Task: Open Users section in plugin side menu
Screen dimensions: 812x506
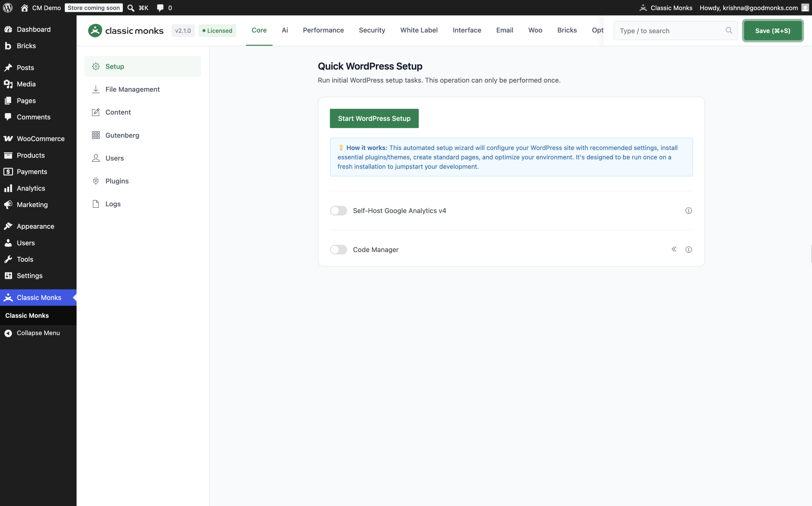Action: [143, 158]
